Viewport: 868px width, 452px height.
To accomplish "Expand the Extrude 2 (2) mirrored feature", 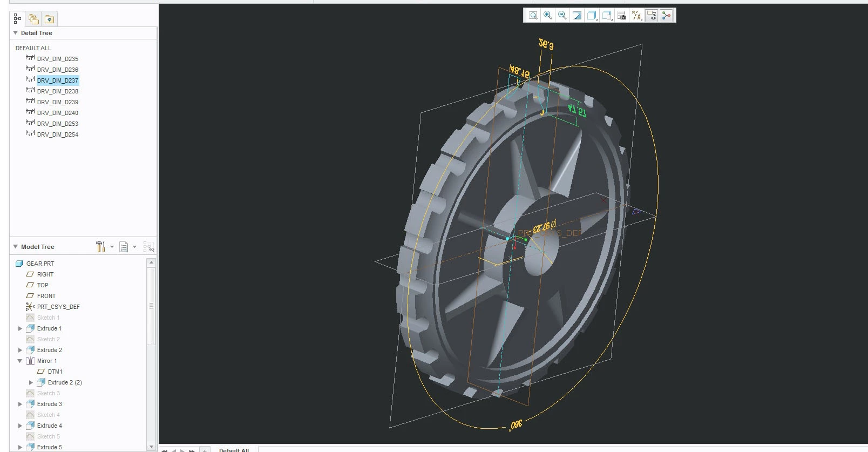I will [x=31, y=382].
